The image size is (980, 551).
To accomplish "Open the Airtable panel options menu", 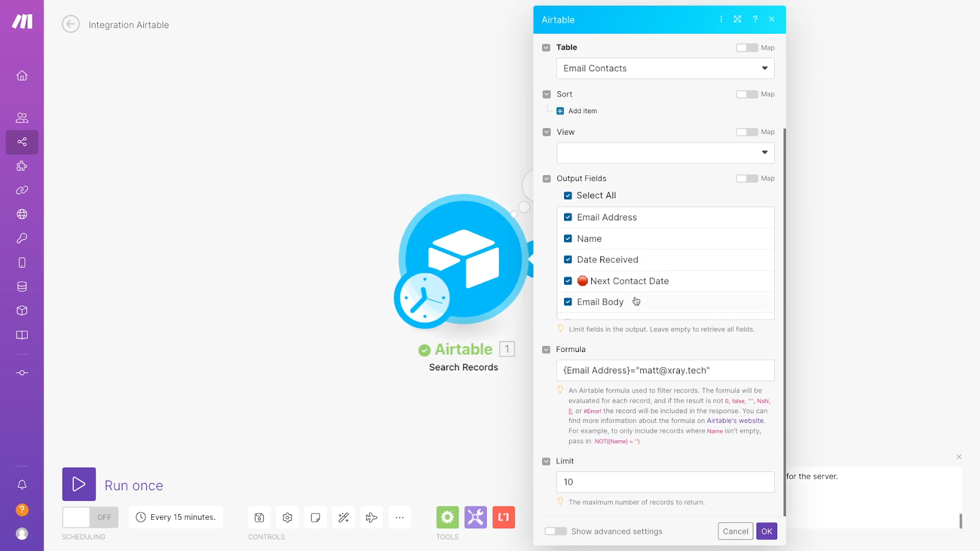I will click(x=721, y=20).
